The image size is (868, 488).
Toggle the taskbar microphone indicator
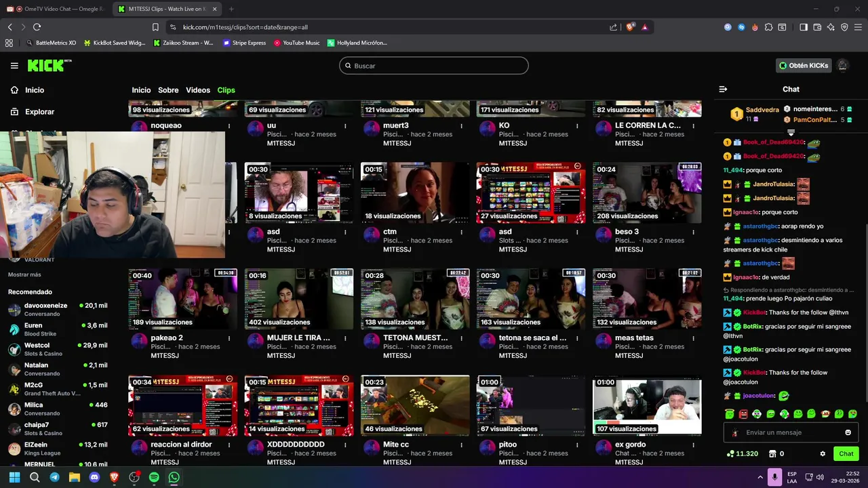point(774,477)
